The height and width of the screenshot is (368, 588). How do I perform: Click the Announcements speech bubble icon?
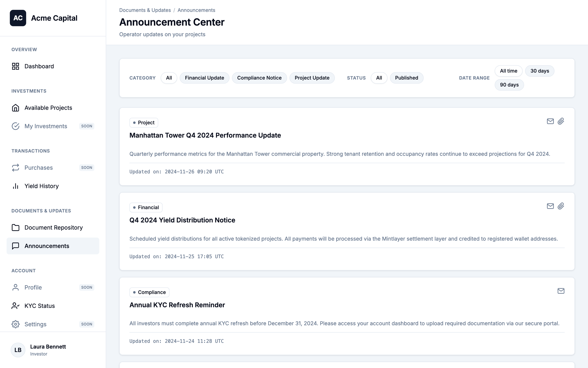pyautogui.click(x=16, y=246)
